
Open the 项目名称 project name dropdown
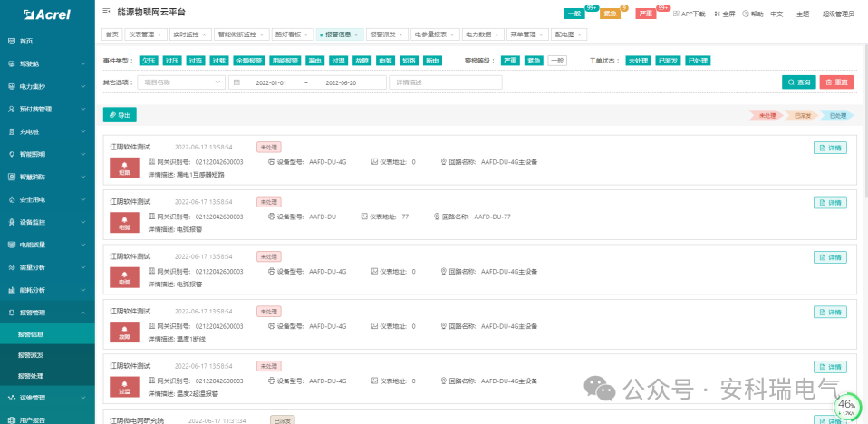[x=181, y=82]
